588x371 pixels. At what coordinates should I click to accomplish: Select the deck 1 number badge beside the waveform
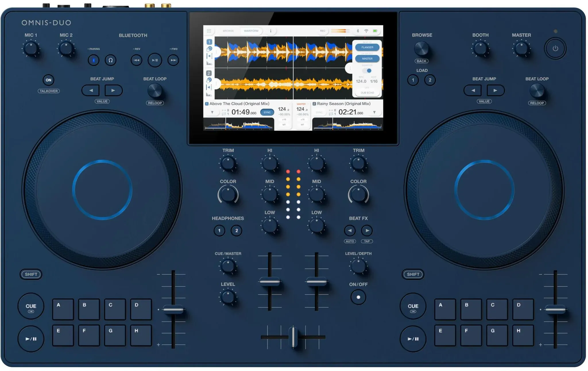[x=209, y=42]
